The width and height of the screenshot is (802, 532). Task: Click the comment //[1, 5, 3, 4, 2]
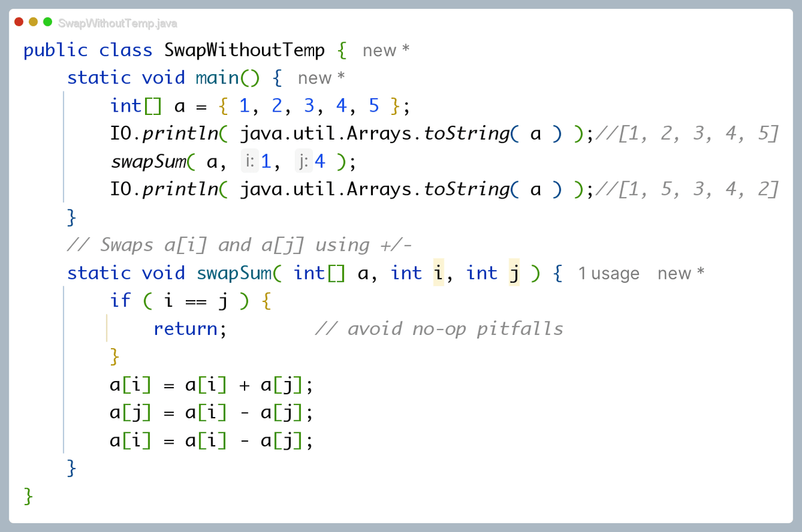(x=686, y=190)
